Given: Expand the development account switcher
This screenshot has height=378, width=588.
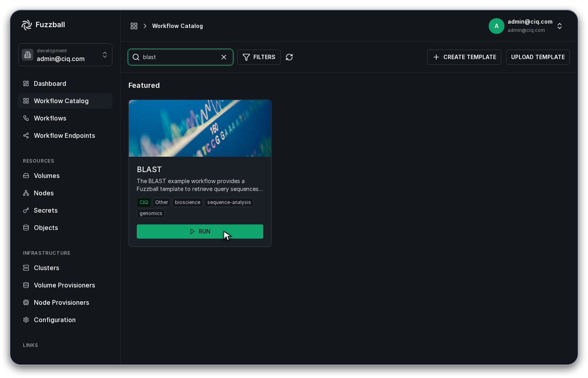Looking at the screenshot, I should coord(65,55).
